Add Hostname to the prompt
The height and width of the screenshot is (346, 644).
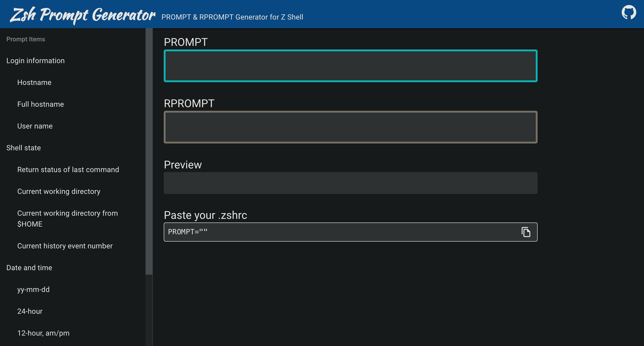coord(34,82)
